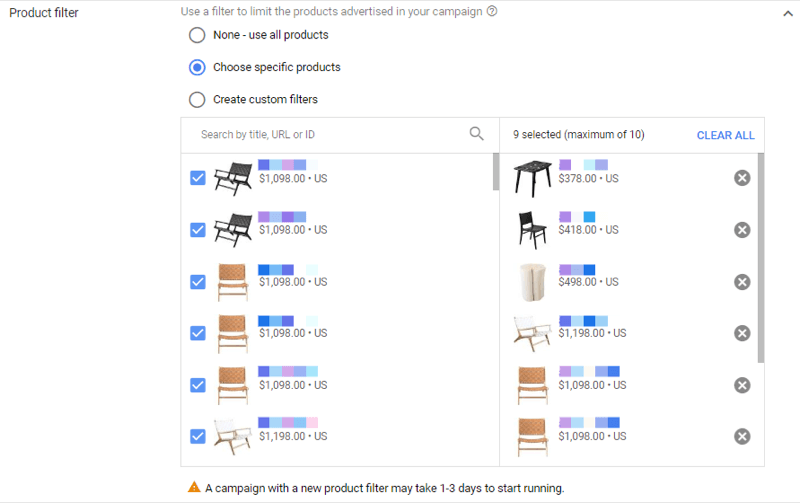Remove the $418.00 black chair from selection
Image resolution: width=800 pixels, height=503 pixels.
[742, 230]
